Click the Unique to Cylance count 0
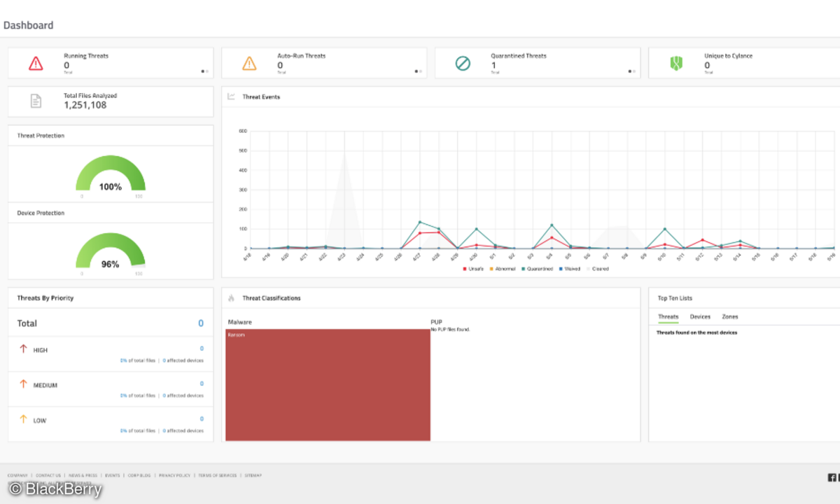Screen dimensions: 840x504 pos(707,65)
